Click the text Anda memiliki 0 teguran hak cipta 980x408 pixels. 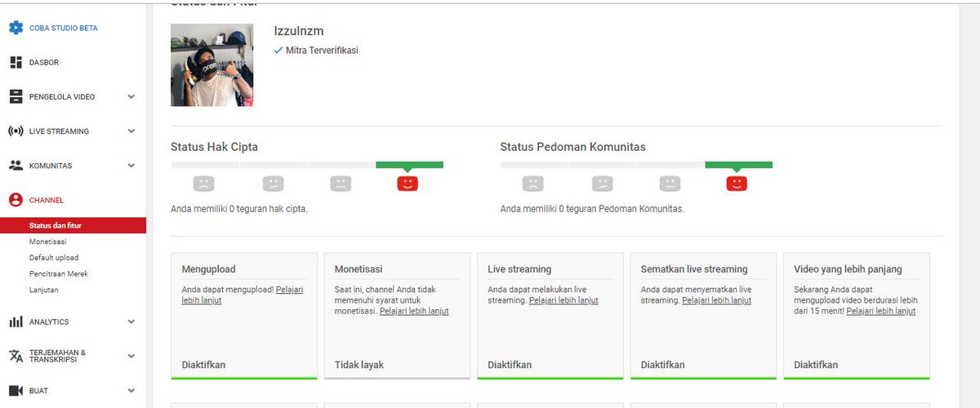[239, 209]
